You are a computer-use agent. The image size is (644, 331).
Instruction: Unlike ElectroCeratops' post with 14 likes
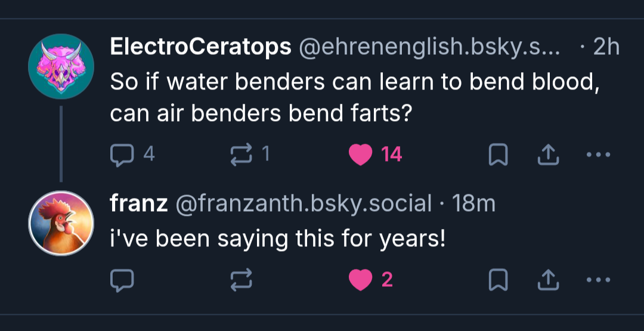coord(361,155)
